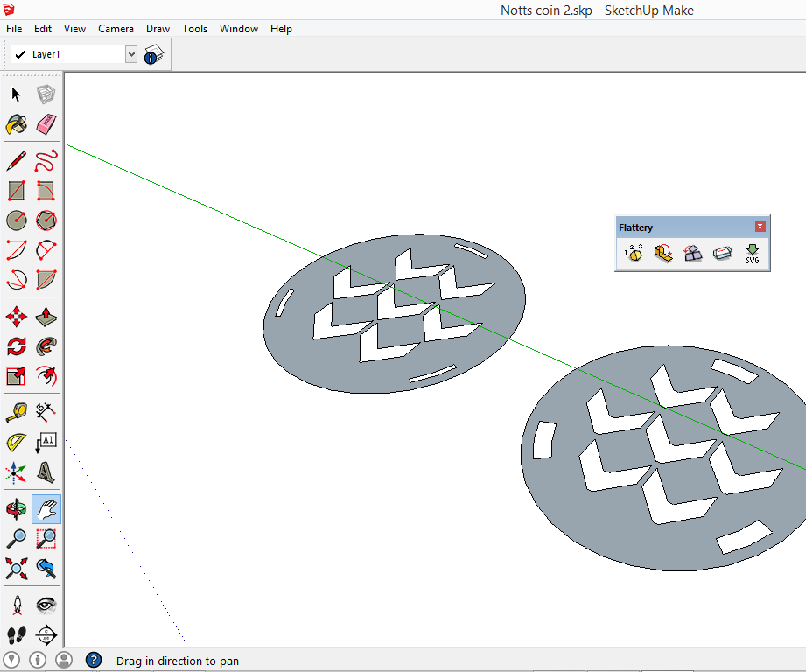Select the Rotate tool
The image size is (806, 672).
[x=16, y=346]
